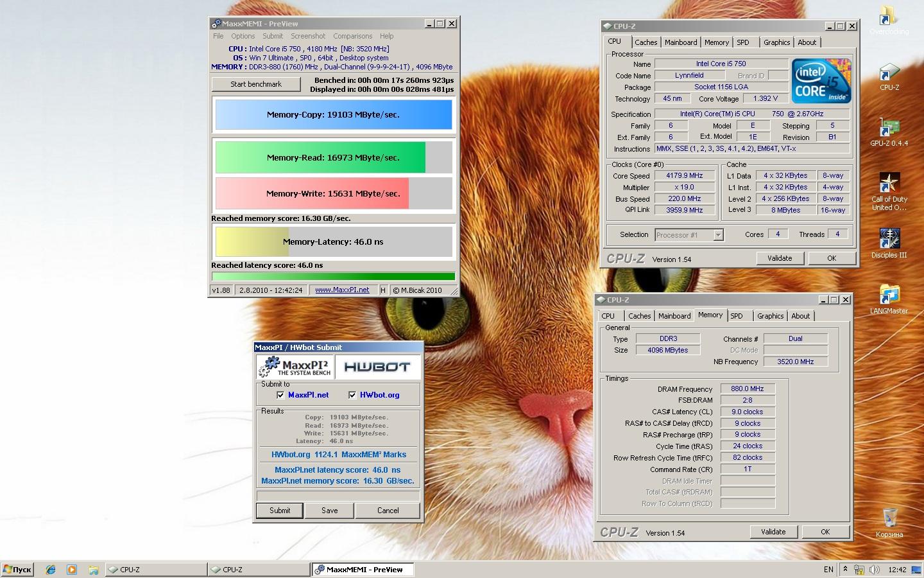Launch Windows Media Player from quick launch
Image resolution: width=924 pixels, height=578 pixels.
[x=72, y=569]
